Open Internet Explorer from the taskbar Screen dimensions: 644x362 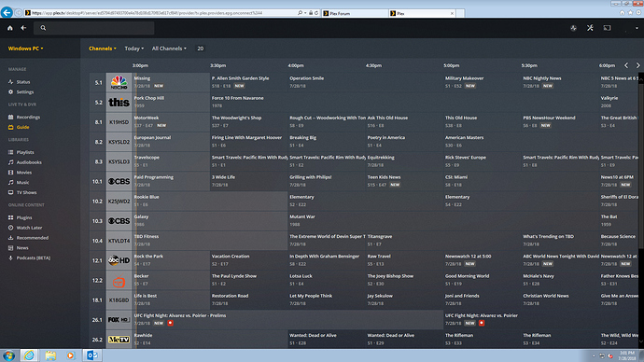pos(29,355)
